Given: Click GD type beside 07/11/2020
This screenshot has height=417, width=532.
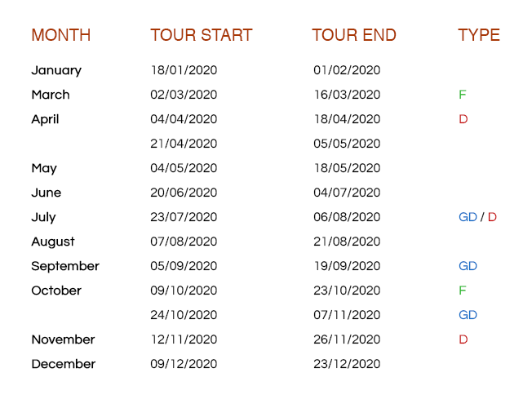Looking at the screenshot, I should pyautogui.click(x=468, y=315).
